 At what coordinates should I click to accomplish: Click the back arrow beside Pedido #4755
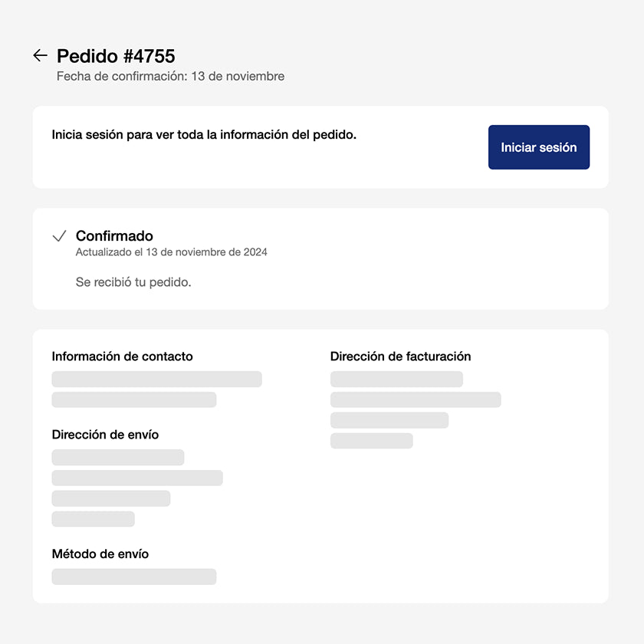pos(40,56)
